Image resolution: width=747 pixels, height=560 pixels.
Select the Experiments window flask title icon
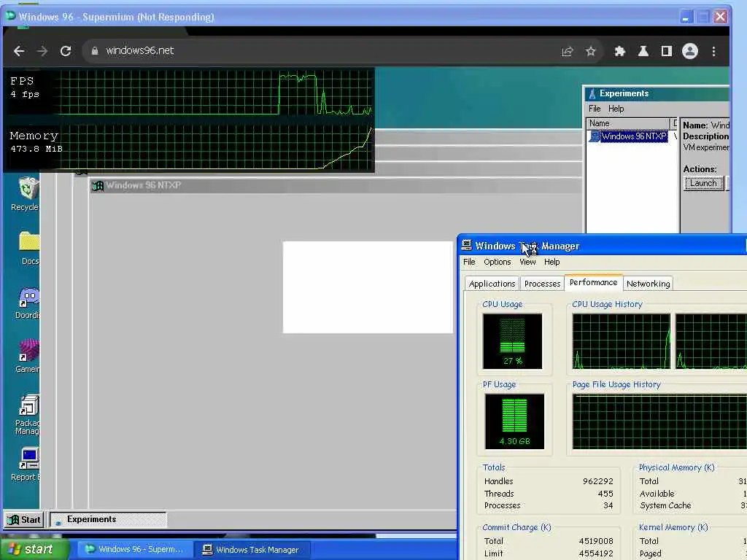(592, 93)
